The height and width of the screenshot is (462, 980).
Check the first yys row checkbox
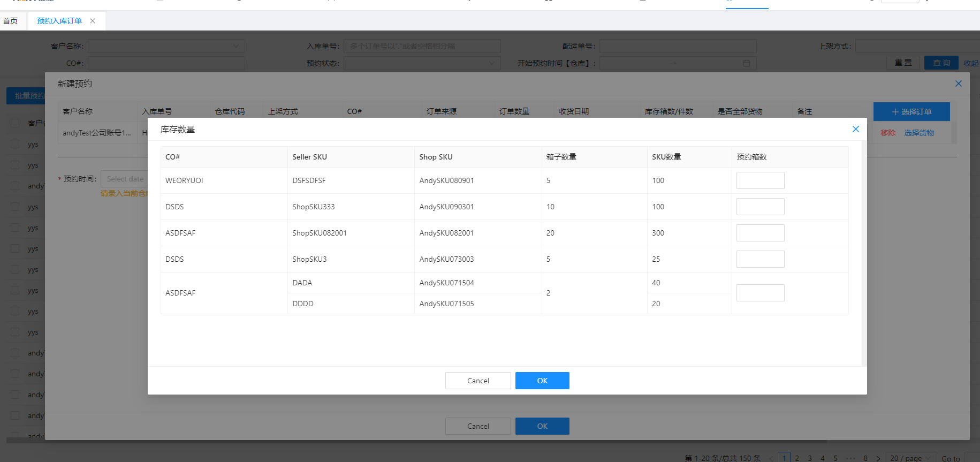point(16,144)
